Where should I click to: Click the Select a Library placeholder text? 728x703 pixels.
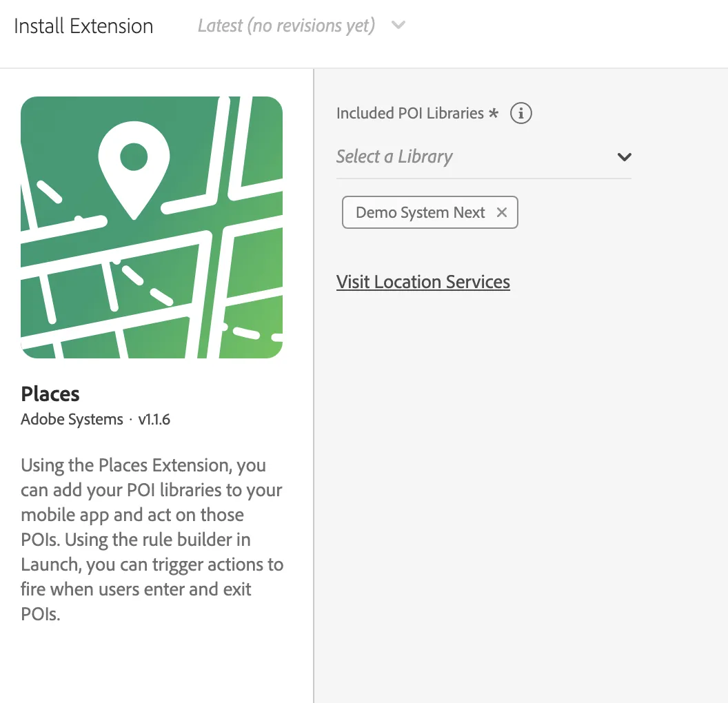(x=394, y=157)
